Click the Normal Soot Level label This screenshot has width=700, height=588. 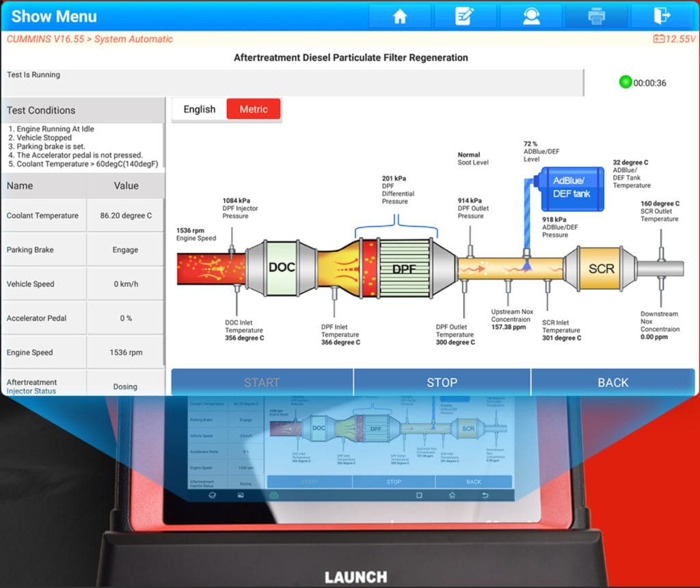click(473, 159)
